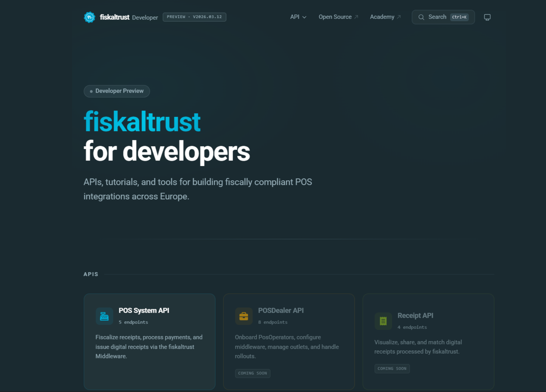546x392 pixels.
Task: Click the Ctrl+K shortcut hint
Action: pos(459,17)
